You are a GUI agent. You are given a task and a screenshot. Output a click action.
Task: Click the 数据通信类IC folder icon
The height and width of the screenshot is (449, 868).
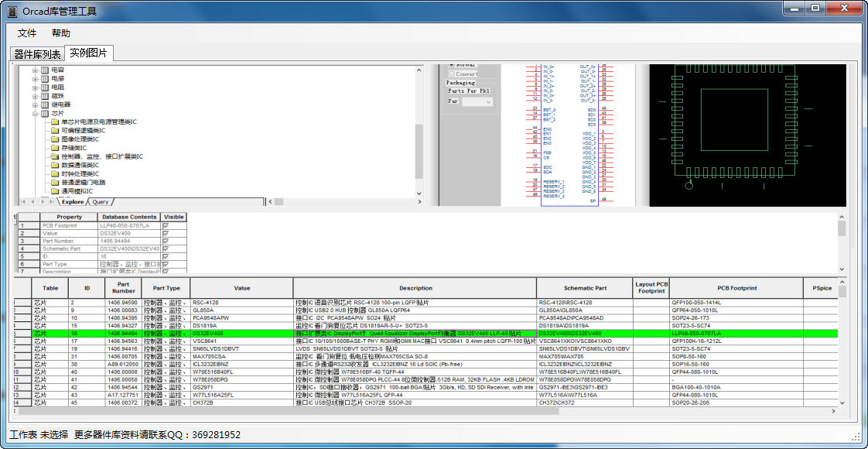pos(55,165)
